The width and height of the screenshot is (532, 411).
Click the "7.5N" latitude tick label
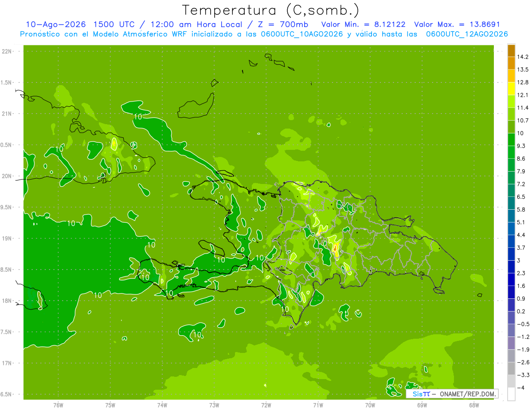coord(7,332)
